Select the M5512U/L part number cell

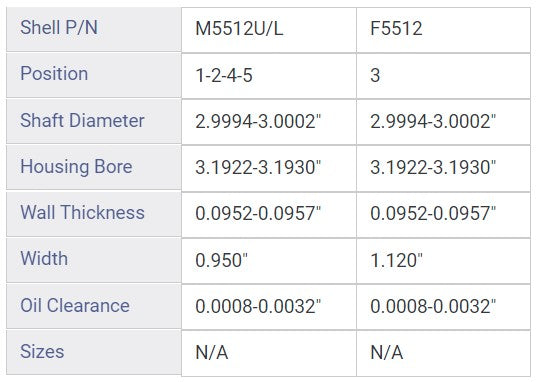tap(269, 30)
